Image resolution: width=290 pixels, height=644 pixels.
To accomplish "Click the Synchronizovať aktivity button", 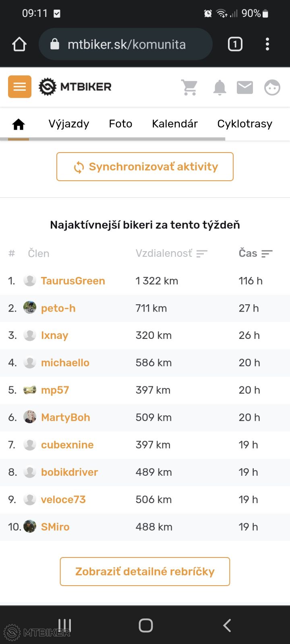I will coord(145,167).
